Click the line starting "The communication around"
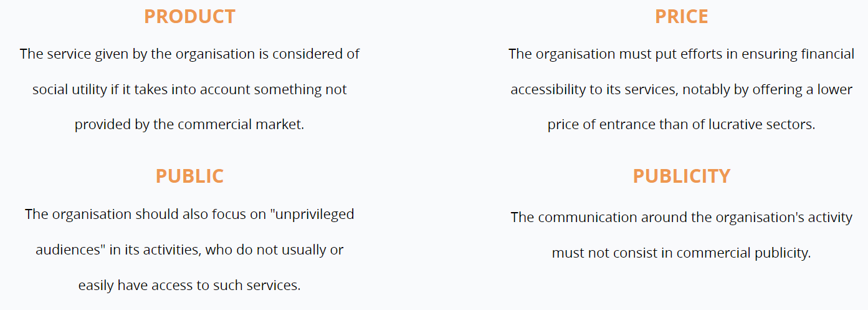This screenshot has width=868, height=310. click(681, 217)
